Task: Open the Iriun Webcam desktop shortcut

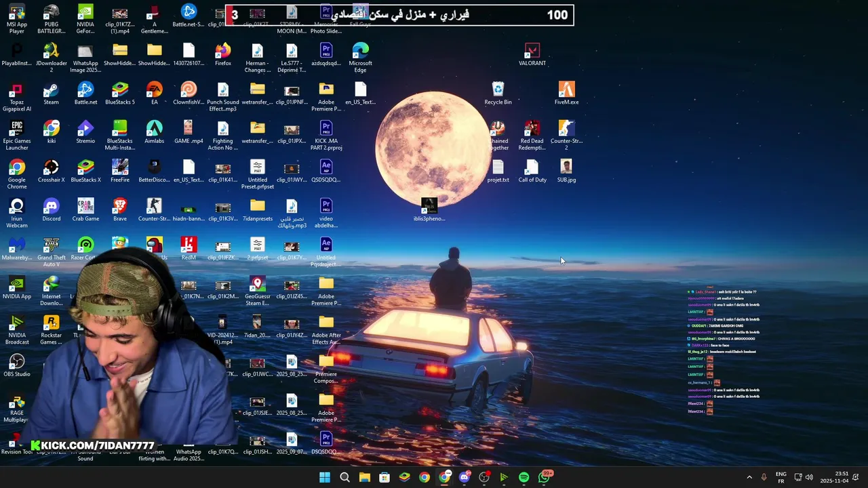Action: (17, 213)
